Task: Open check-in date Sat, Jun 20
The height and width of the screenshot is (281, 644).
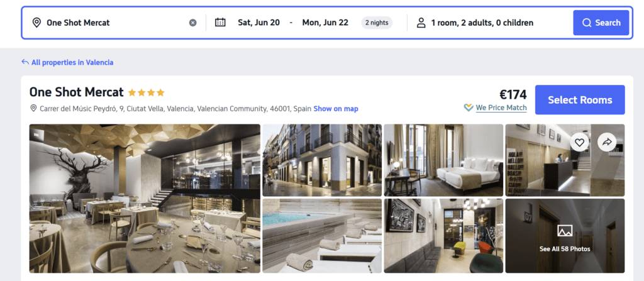Action: tap(258, 23)
